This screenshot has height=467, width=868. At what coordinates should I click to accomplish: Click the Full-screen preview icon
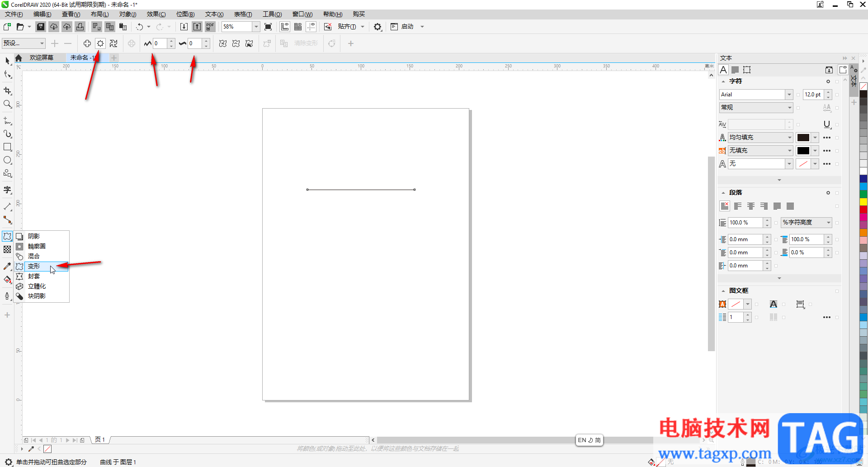[x=268, y=27]
